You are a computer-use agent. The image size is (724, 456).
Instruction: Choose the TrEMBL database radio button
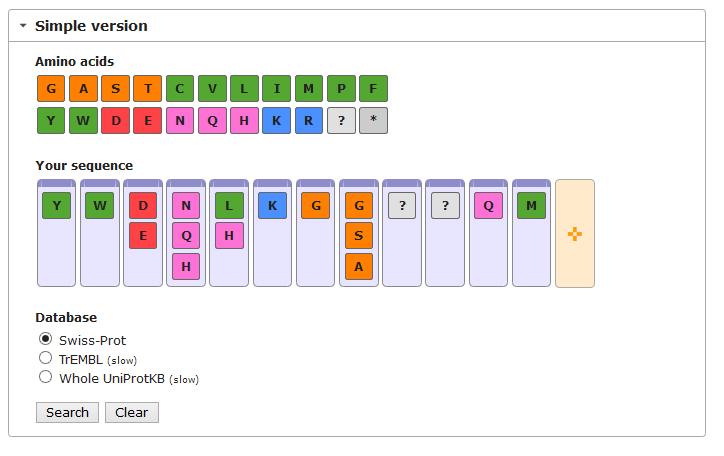point(45,358)
